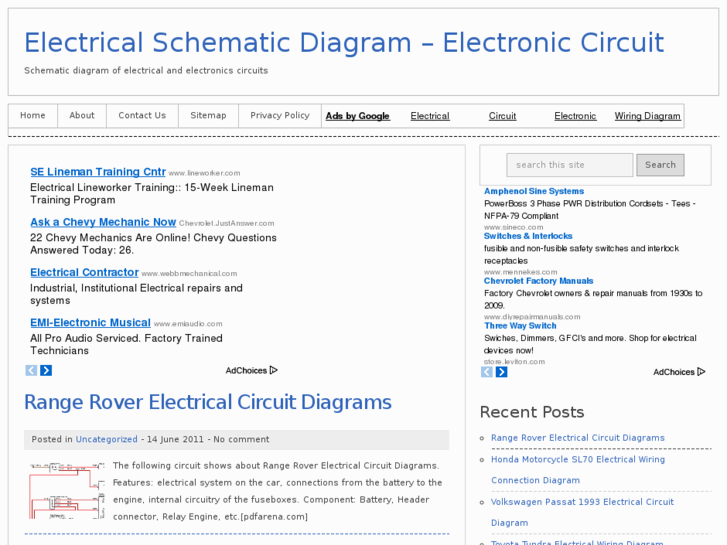Select Sitemap from navigation bar
The width and height of the screenshot is (727, 545).
tap(208, 116)
